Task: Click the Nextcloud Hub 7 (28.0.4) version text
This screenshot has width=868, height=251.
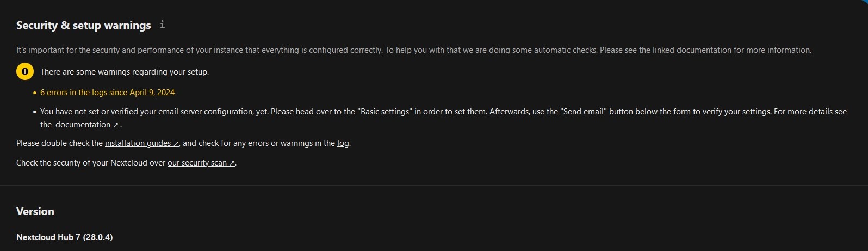Action: point(65,237)
